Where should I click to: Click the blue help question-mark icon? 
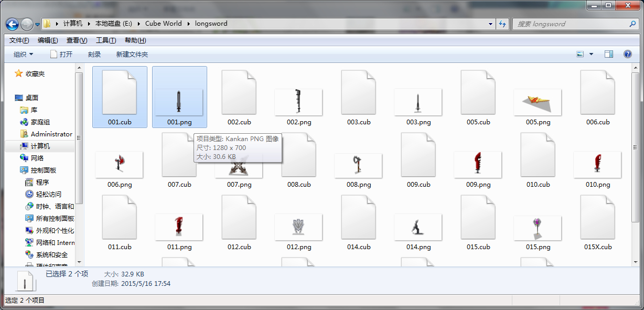click(627, 54)
